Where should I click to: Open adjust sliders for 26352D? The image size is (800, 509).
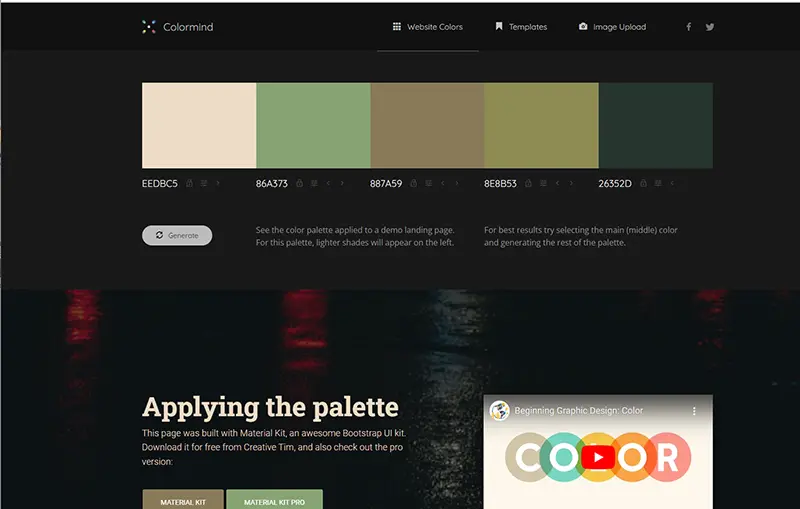pyautogui.click(x=658, y=183)
